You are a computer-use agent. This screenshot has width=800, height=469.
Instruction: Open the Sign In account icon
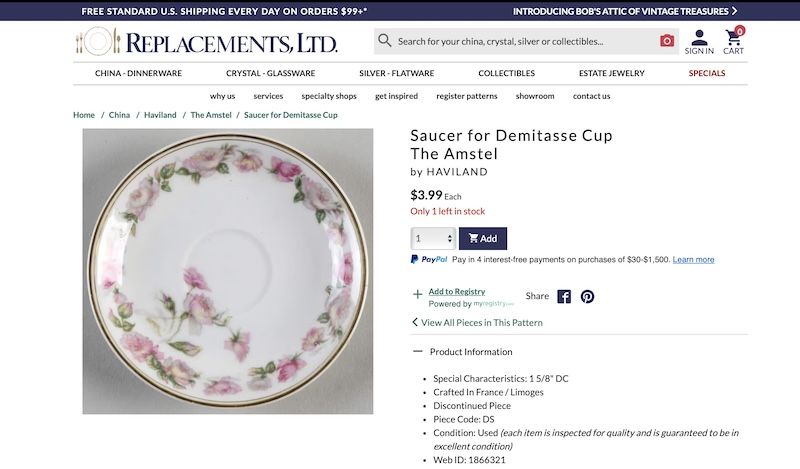tap(699, 41)
